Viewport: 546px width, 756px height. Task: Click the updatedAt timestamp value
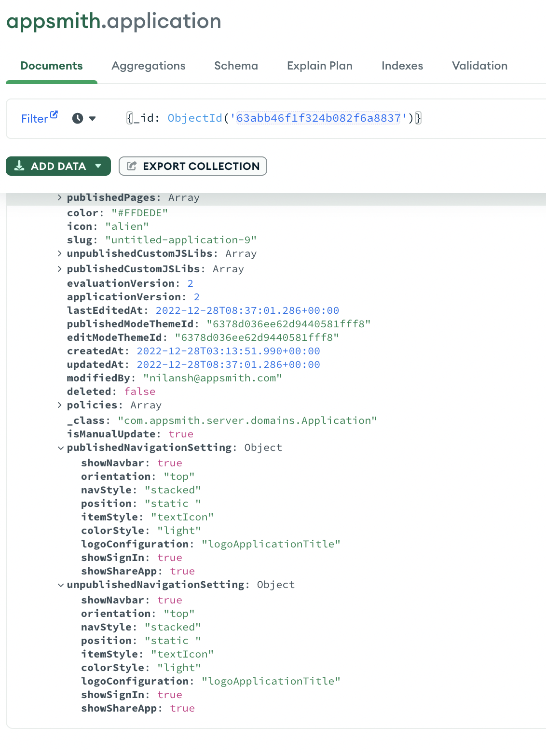pos(229,364)
